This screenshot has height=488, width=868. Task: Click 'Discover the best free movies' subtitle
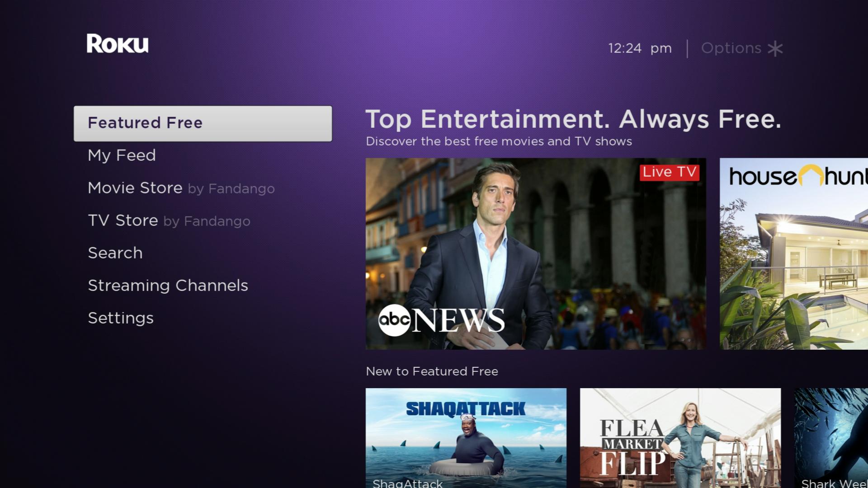pos(499,141)
